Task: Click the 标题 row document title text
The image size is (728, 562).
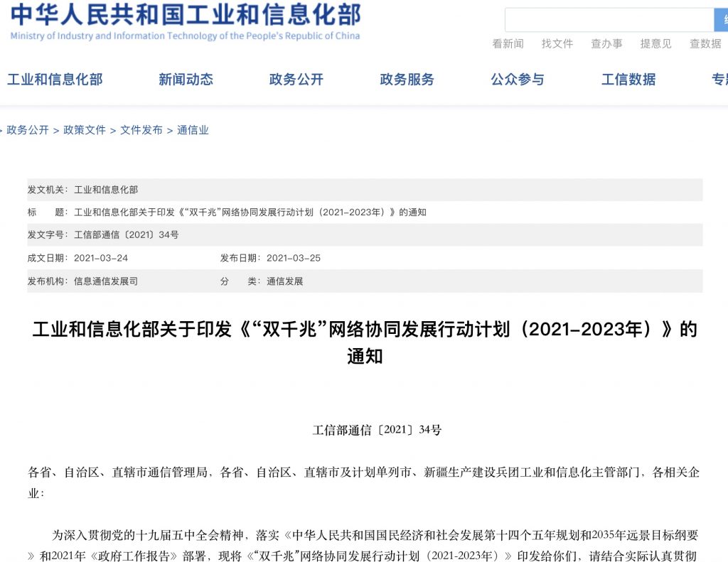Action: click(x=250, y=212)
